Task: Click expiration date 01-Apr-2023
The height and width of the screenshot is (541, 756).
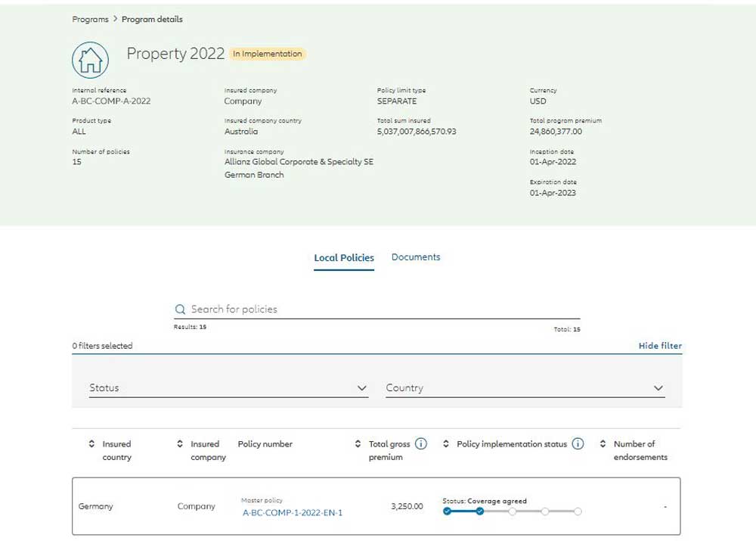Action: (553, 192)
